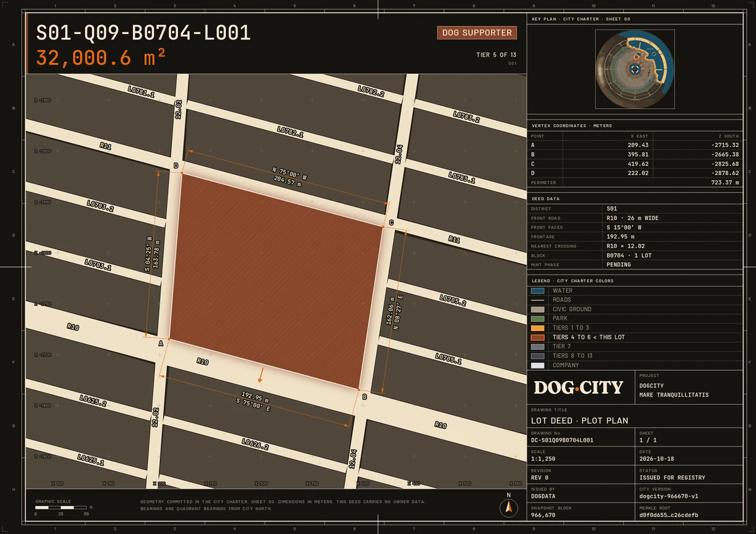This screenshot has height=534, width=756.
Task: Click the scale value 1:1,250
Action: (x=543, y=459)
